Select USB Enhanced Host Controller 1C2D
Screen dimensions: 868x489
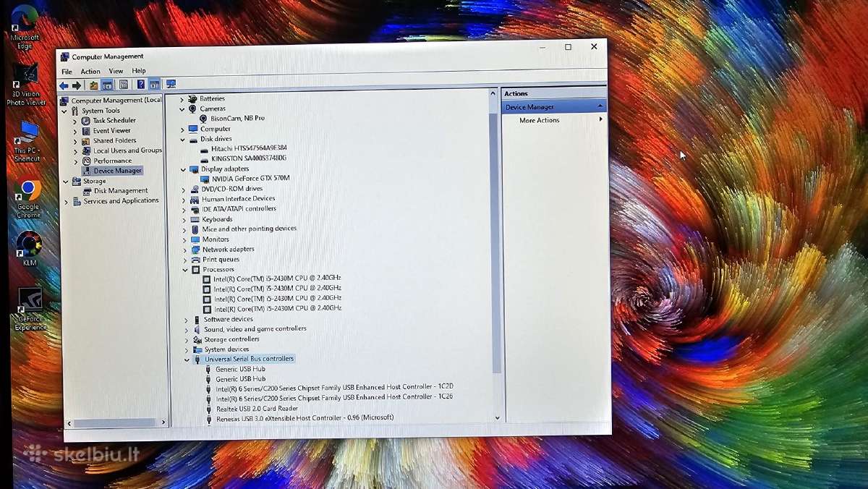coord(335,387)
